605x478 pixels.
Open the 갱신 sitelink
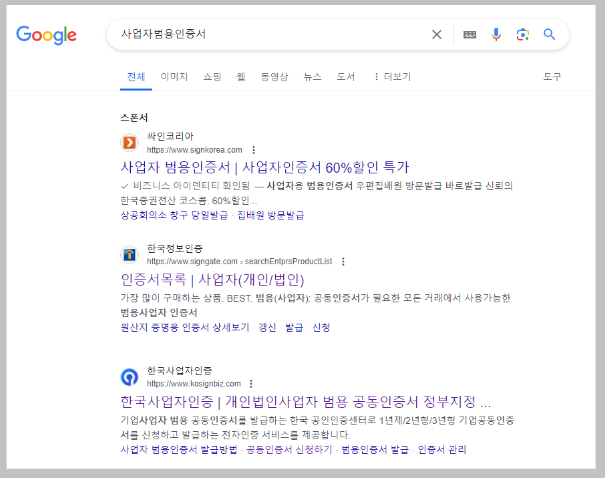tap(267, 328)
